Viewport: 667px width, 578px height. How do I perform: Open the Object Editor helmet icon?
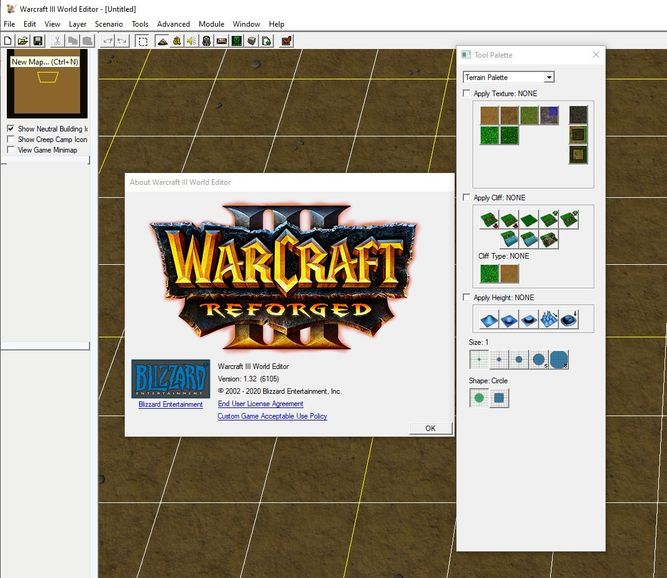[207, 41]
